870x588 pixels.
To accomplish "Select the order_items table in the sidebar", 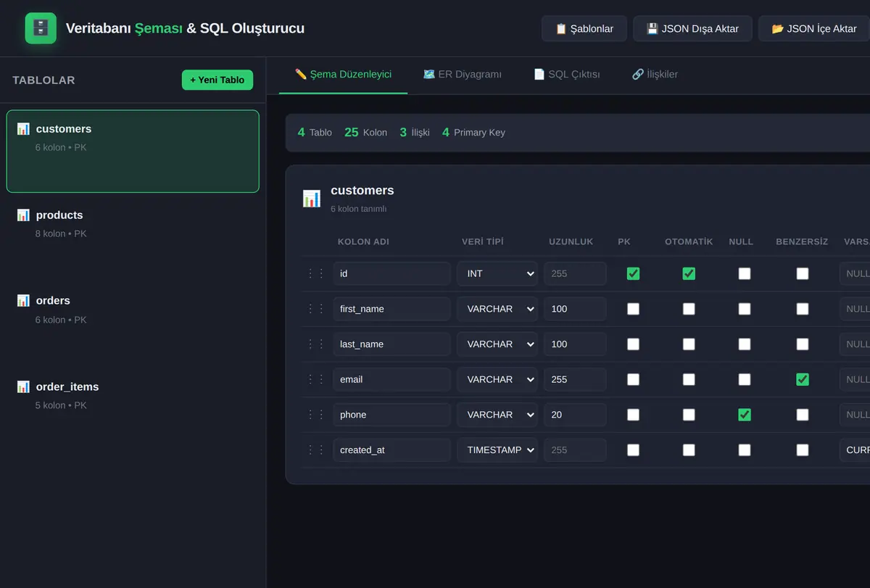I will 133,410.
